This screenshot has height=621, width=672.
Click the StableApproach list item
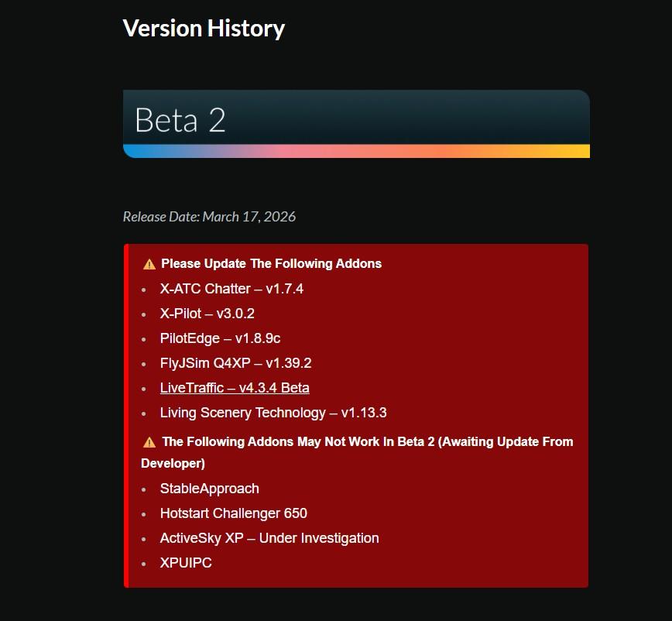click(209, 489)
